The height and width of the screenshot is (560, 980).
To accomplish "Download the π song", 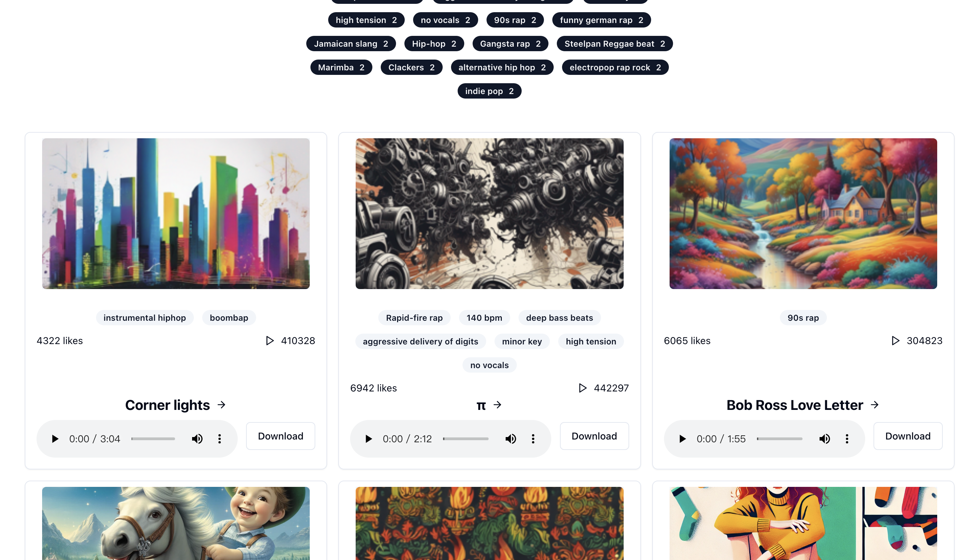I will click(594, 436).
